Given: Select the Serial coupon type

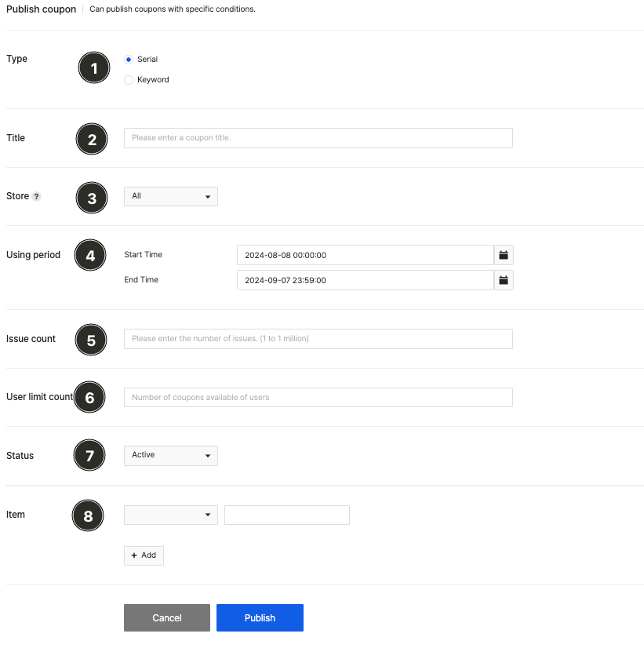Looking at the screenshot, I should [129, 60].
